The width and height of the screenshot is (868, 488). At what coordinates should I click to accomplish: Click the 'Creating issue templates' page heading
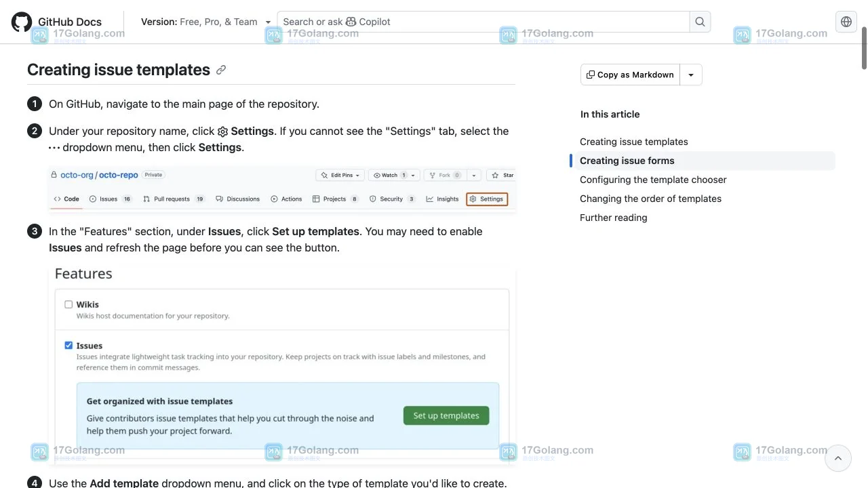pyautogui.click(x=119, y=70)
